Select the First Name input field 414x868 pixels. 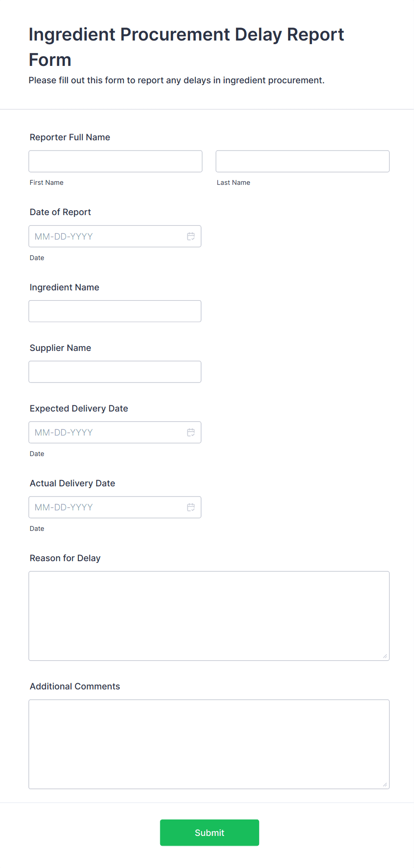pyautogui.click(x=115, y=161)
